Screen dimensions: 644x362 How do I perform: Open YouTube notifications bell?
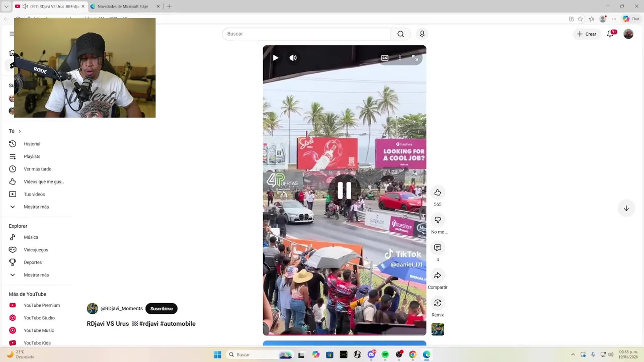(x=610, y=34)
